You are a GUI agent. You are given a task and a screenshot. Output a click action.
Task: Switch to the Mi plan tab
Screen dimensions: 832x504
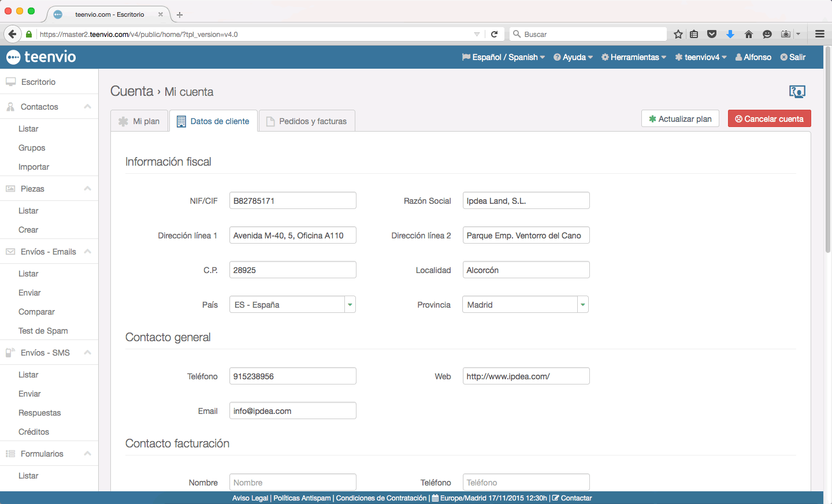[139, 121]
